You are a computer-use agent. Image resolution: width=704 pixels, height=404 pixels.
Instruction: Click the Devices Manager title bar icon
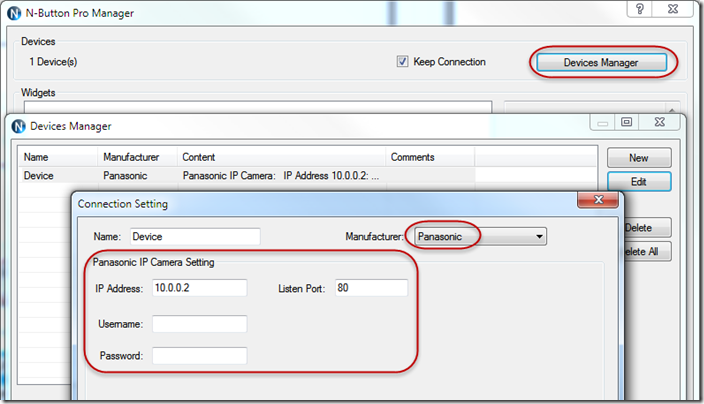pyautogui.click(x=18, y=126)
